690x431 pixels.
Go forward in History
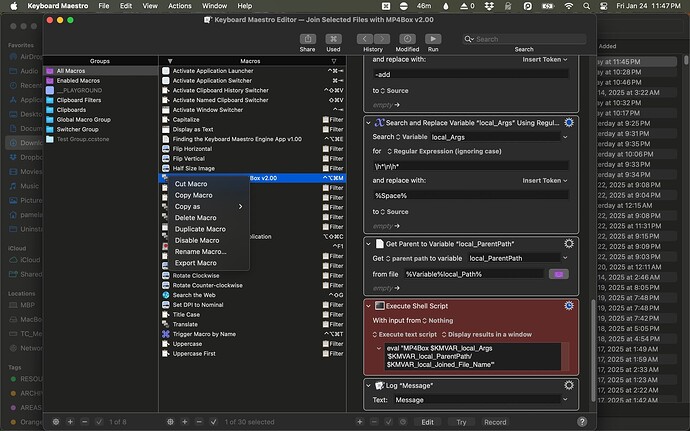(x=382, y=39)
